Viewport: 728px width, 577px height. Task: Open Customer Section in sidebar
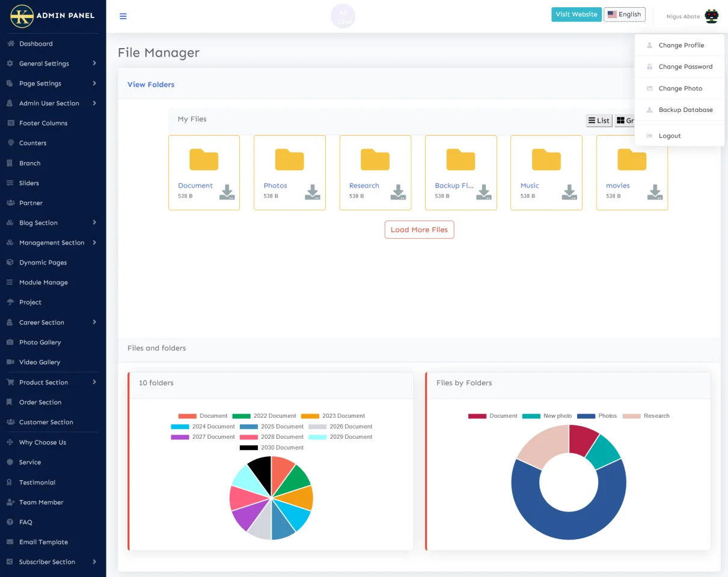point(53,423)
